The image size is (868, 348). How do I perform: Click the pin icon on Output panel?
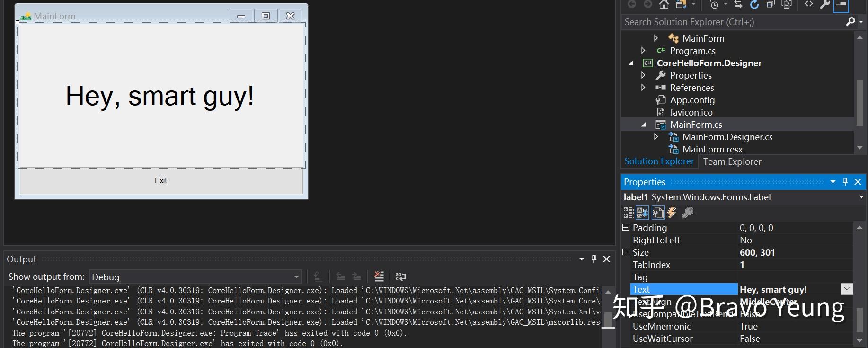[x=594, y=259]
